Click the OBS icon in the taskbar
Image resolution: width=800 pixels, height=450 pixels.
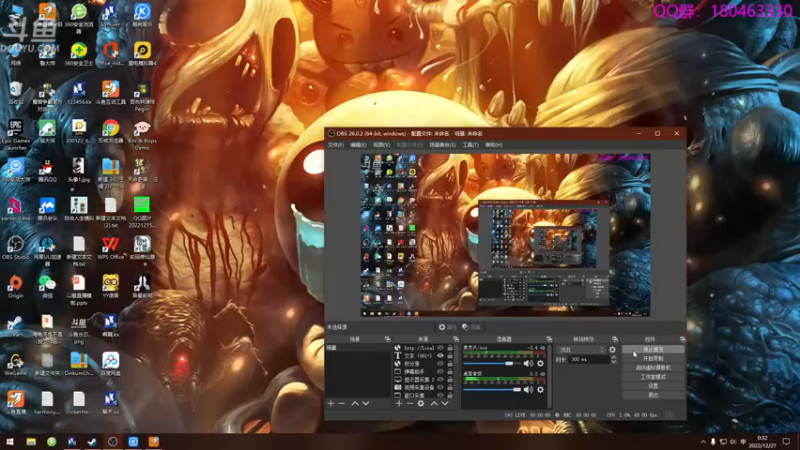pyautogui.click(x=112, y=441)
